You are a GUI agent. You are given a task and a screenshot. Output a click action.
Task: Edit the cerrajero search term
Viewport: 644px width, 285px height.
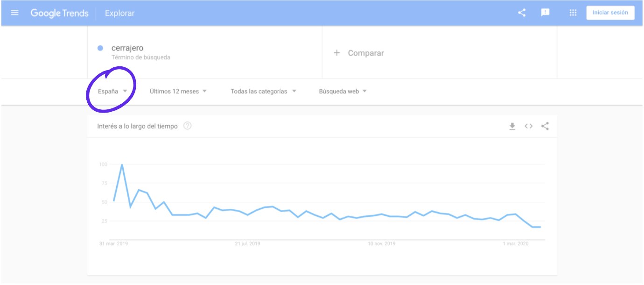click(127, 48)
